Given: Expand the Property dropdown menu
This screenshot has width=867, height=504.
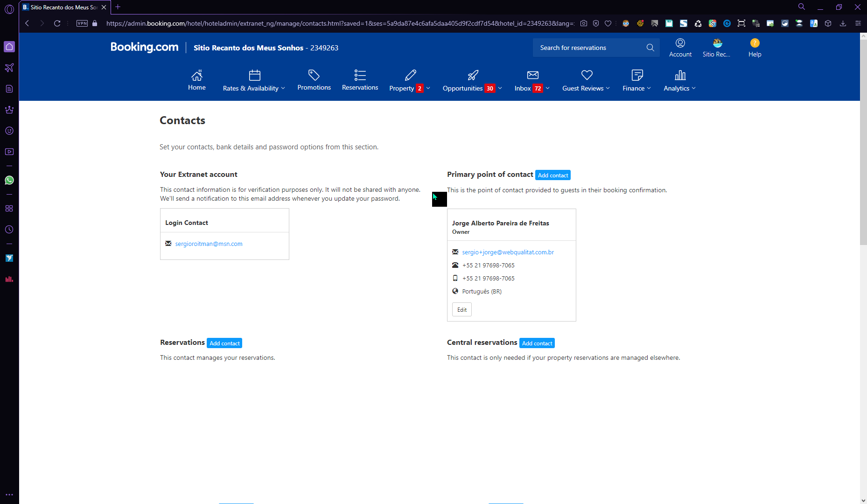Looking at the screenshot, I should [x=410, y=80].
